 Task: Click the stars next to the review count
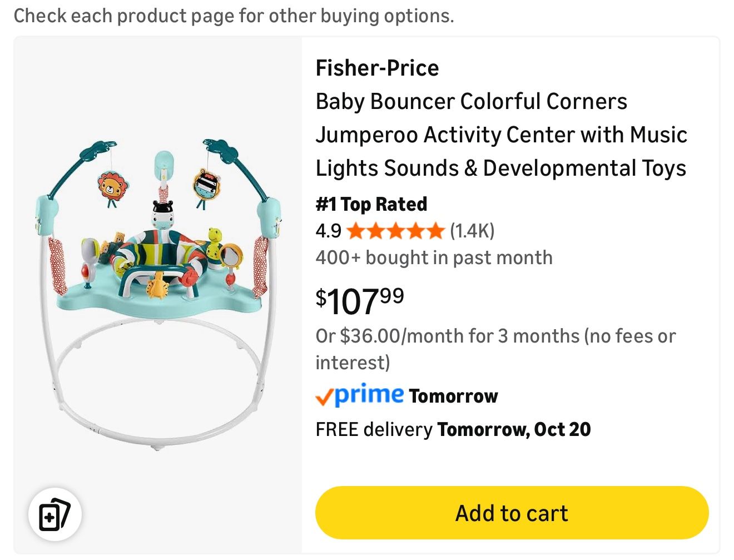pos(395,230)
